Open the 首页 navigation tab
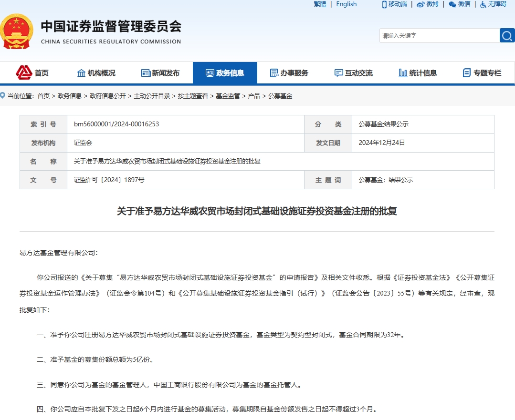This screenshot has height=420, width=515. (32, 73)
